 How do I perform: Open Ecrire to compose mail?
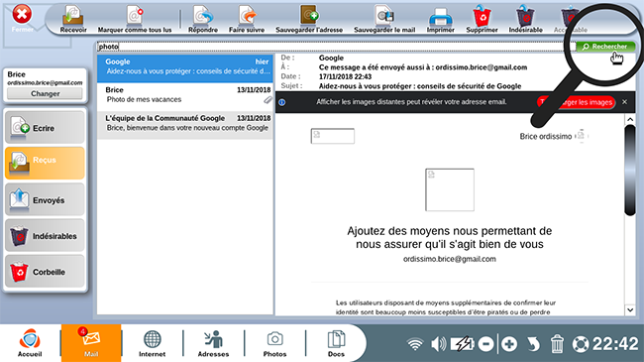45,128
